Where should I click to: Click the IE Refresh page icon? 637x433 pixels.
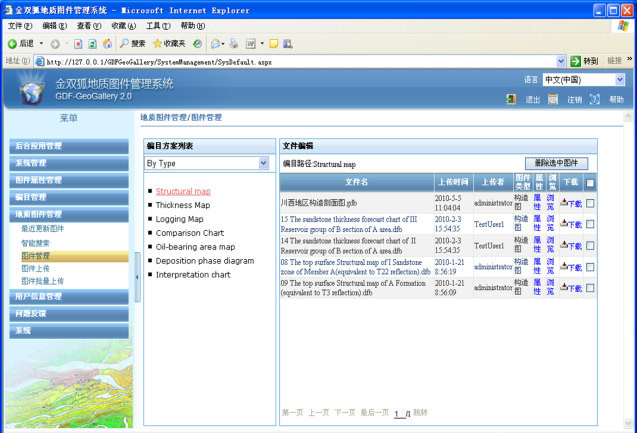[x=92, y=44]
